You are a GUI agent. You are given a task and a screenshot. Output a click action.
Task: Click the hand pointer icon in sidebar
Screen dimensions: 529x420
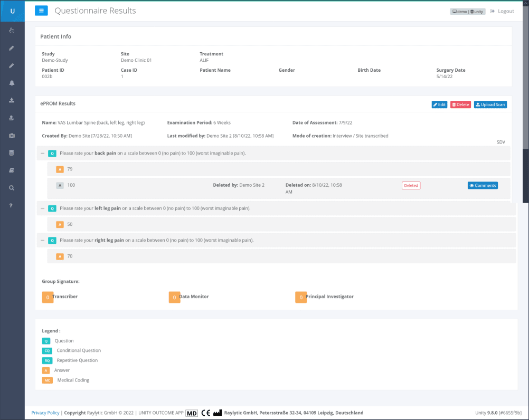12,31
